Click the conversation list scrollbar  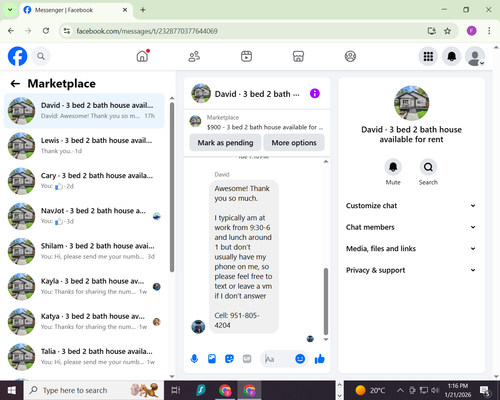click(x=172, y=187)
